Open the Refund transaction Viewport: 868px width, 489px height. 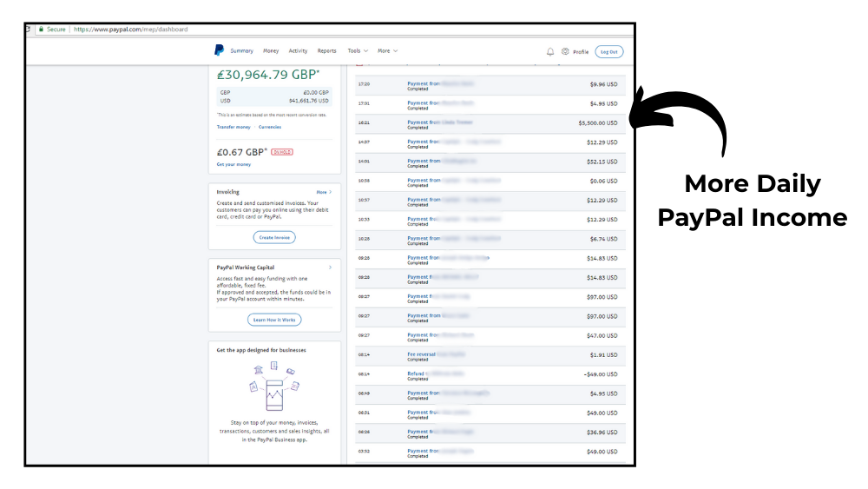click(490, 375)
